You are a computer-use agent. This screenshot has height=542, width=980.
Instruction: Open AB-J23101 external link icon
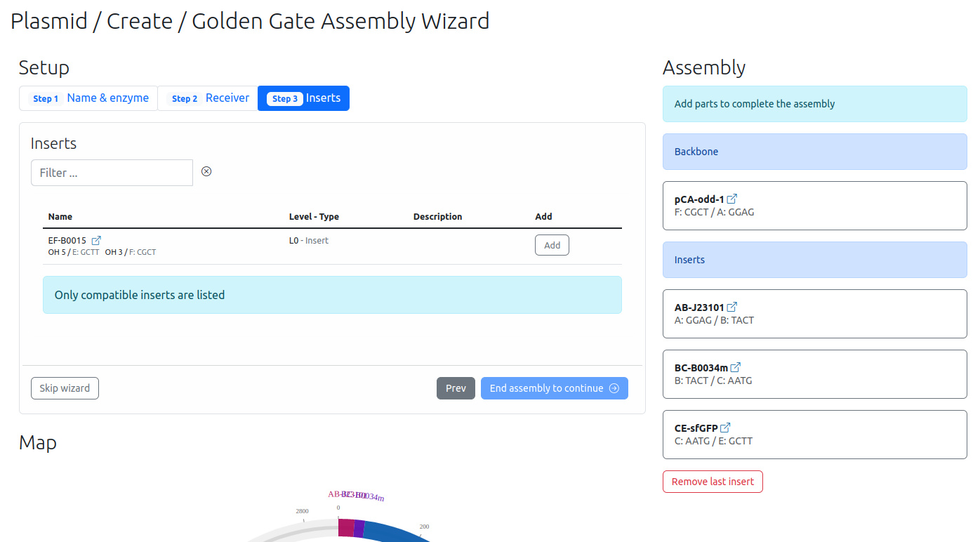click(x=732, y=308)
